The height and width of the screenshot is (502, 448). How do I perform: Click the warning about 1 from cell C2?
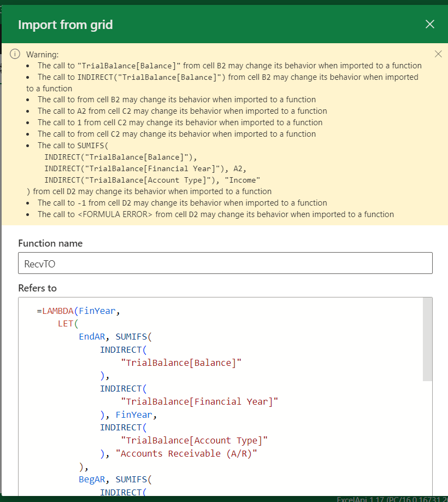(x=180, y=122)
